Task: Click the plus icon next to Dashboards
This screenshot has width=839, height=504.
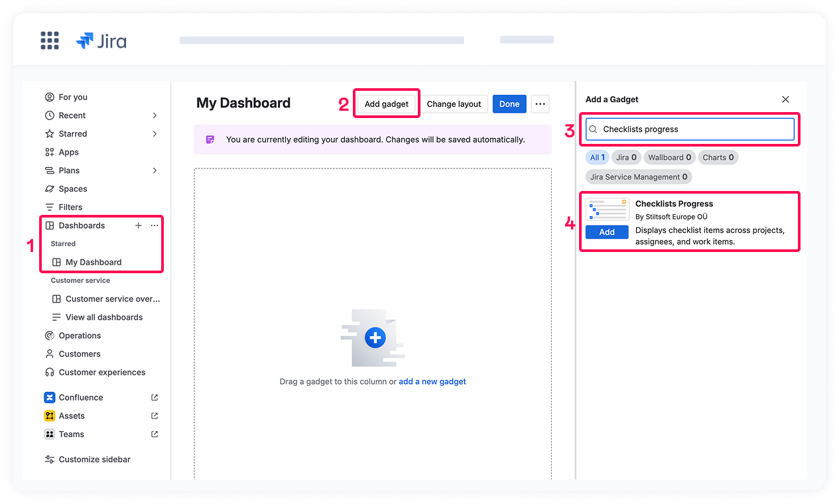Action: pos(139,225)
